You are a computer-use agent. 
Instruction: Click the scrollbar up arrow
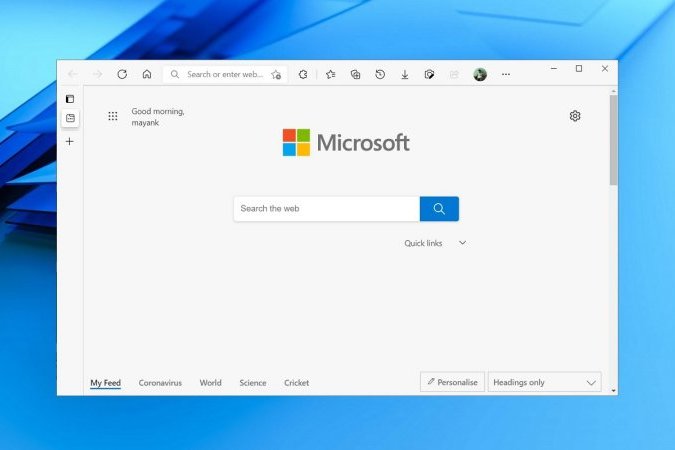pyautogui.click(x=613, y=91)
